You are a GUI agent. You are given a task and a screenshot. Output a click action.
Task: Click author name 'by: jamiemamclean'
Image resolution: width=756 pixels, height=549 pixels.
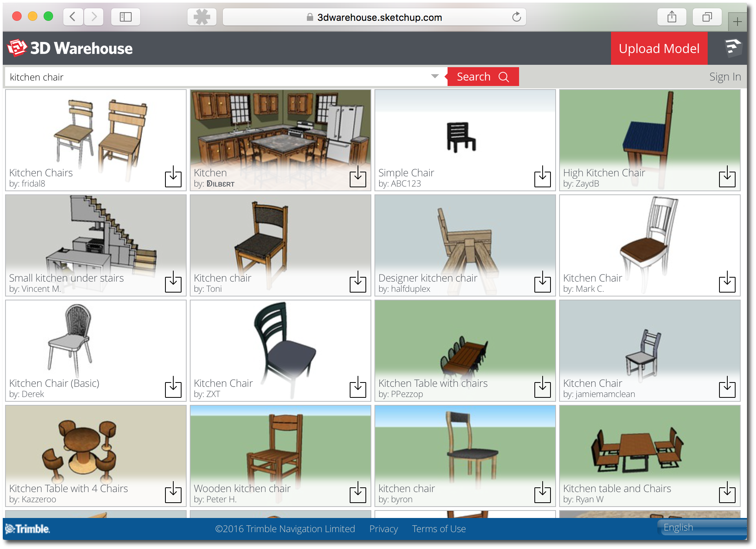point(599,394)
